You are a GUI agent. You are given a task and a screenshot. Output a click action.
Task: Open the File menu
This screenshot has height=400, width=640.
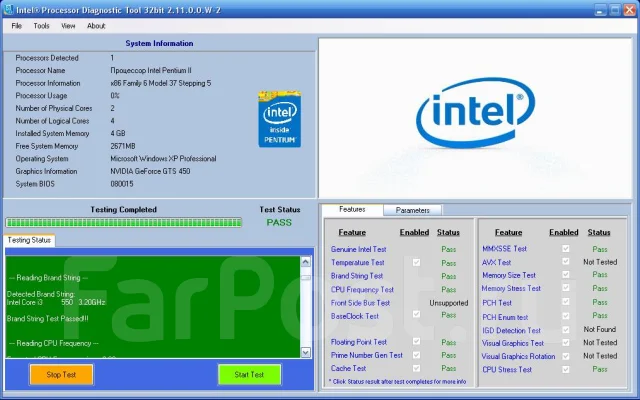coord(17,26)
